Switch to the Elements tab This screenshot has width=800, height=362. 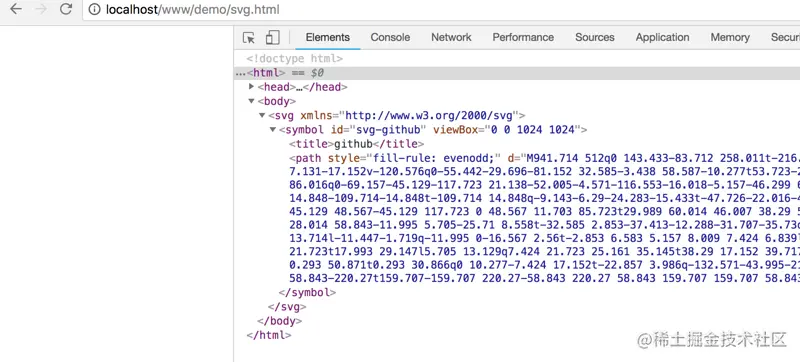click(x=328, y=37)
